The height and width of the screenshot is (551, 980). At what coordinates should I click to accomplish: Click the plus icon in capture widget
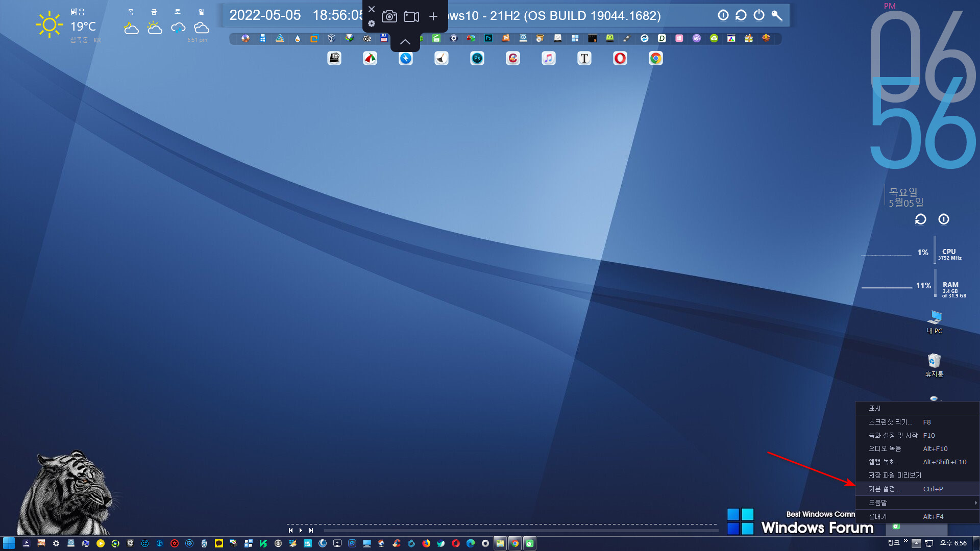(x=433, y=16)
